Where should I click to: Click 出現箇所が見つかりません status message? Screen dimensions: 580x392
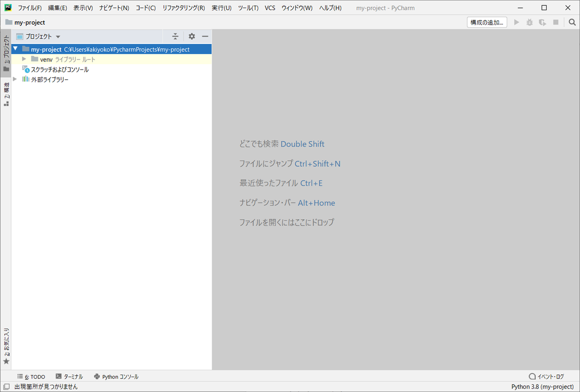coord(46,387)
